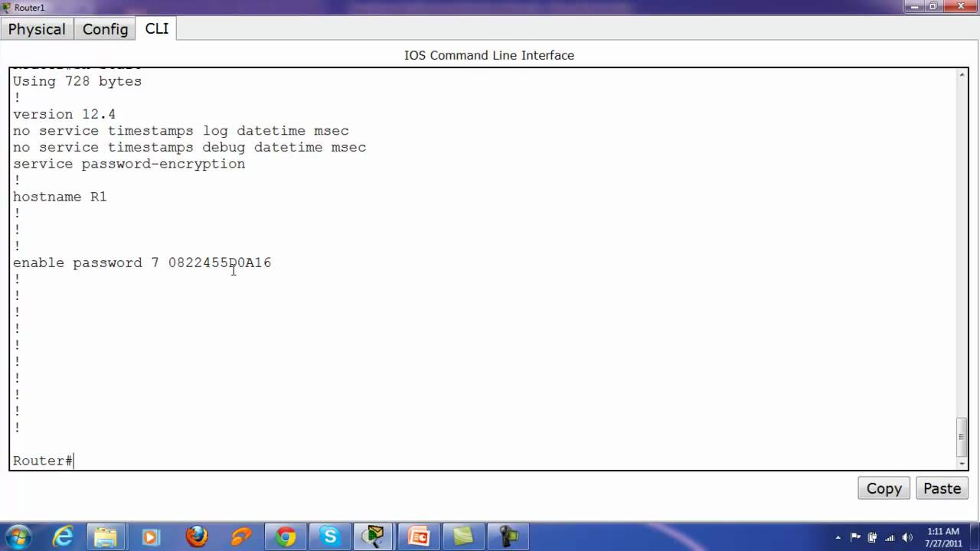Open the camcorder recorder taskbar icon
Viewport: 980px width, 551px height.
508,536
